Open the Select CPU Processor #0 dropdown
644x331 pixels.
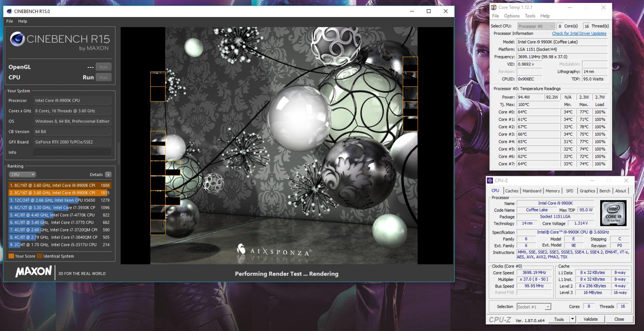[x=536, y=26]
